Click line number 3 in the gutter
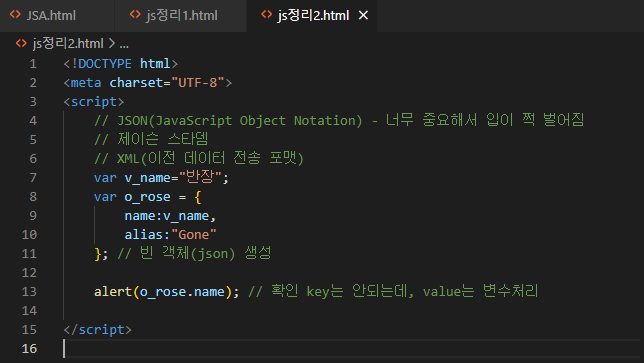This screenshot has width=644, height=363. click(x=33, y=101)
